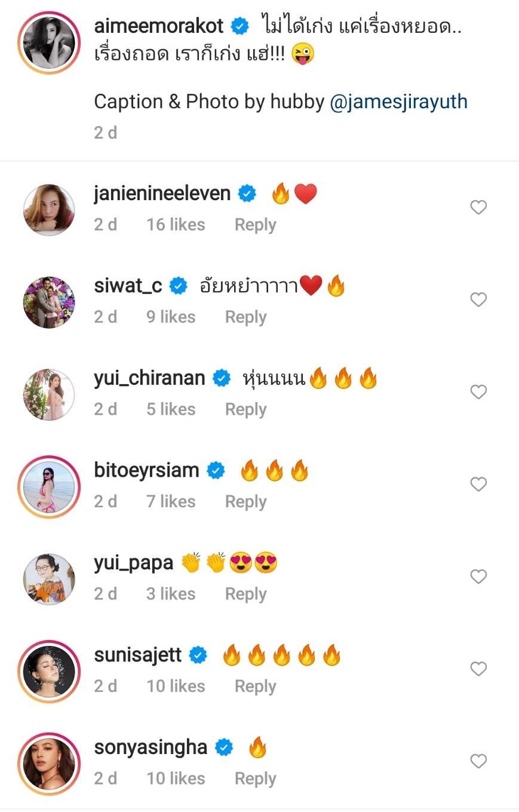Like the comment by janienineeleven
Viewport: 519px width, 812px height.
[x=478, y=207]
